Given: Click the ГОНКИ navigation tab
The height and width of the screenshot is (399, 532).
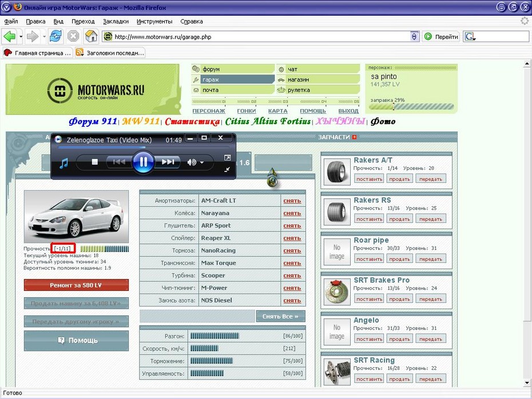Looking at the screenshot, I should (x=247, y=111).
